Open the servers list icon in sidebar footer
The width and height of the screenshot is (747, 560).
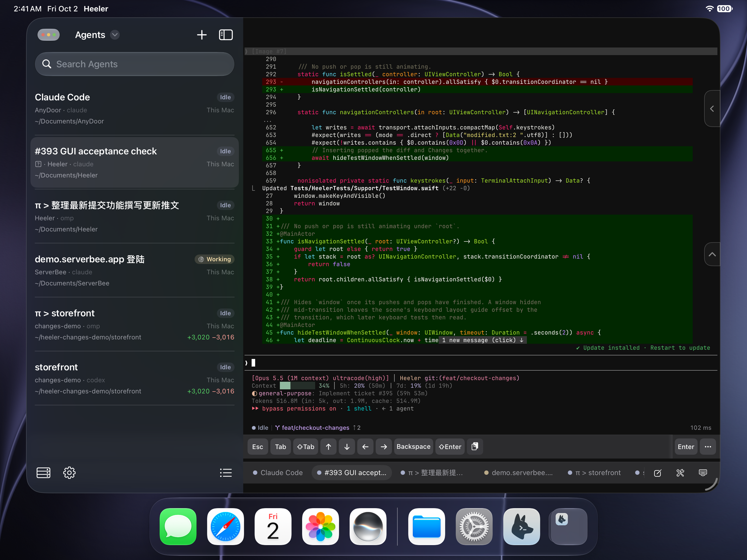[43, 473]
